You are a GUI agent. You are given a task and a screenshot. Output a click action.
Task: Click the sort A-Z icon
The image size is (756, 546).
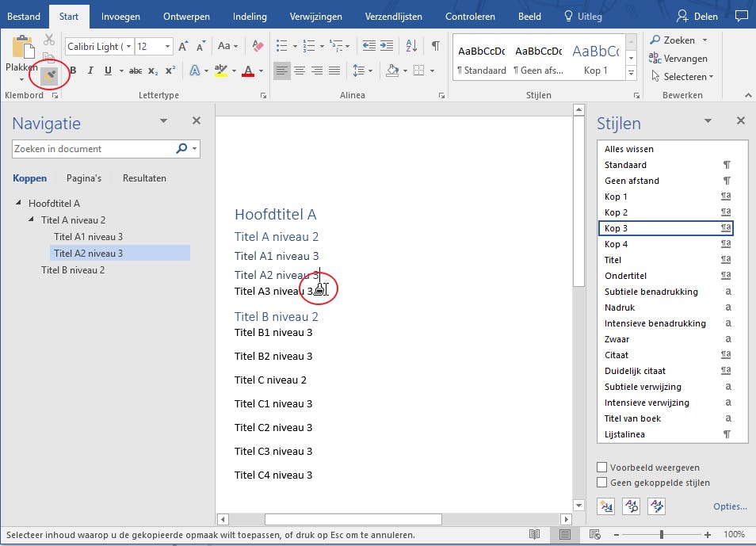click(x=411, y=47)
